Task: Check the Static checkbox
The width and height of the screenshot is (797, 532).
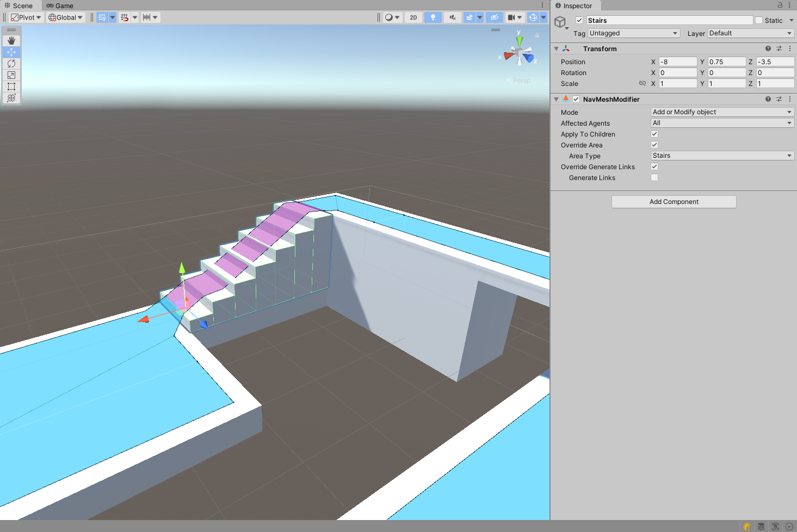Action: pos(759,21)
